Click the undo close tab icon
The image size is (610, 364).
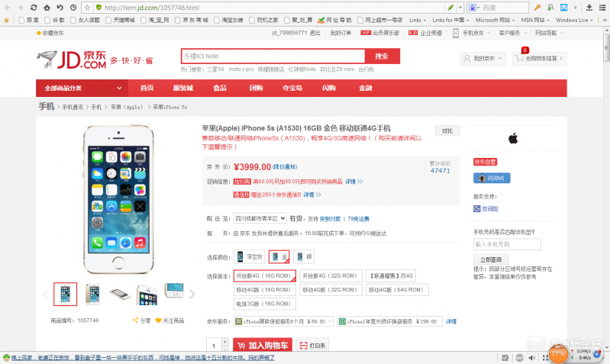pos(60,8)
